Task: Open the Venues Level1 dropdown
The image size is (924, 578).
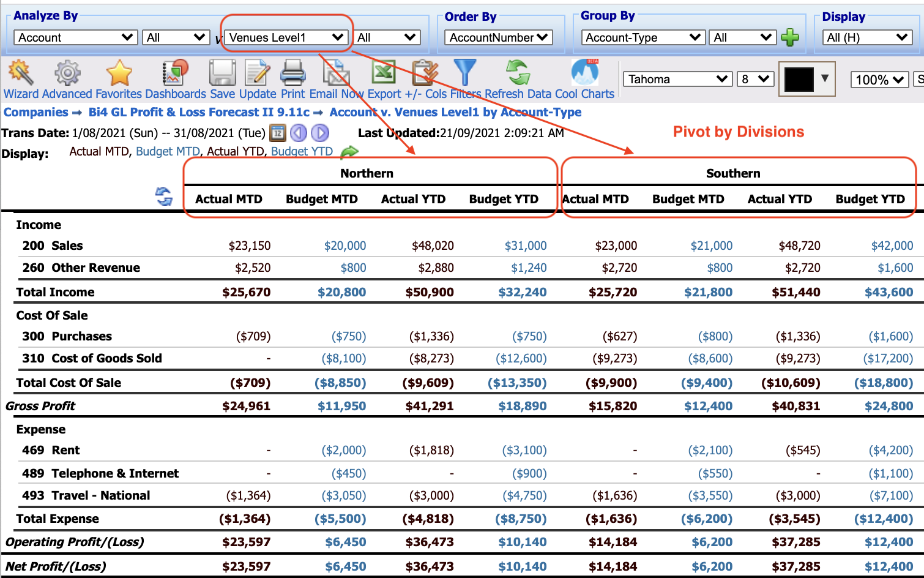Action: [x=286, y=37]
